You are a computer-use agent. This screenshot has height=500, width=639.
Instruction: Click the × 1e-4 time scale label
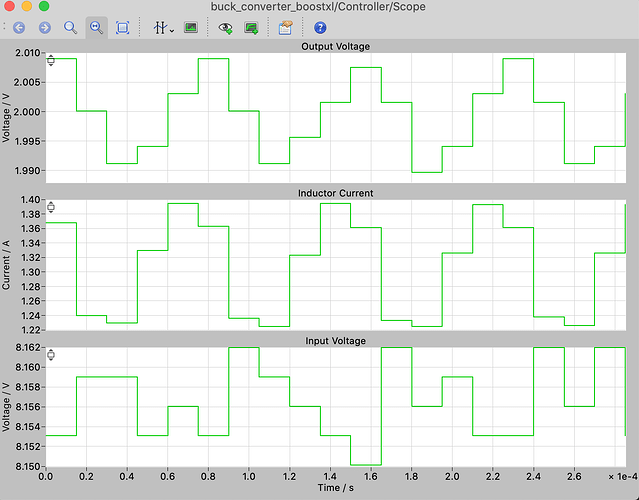pos(622,476)
